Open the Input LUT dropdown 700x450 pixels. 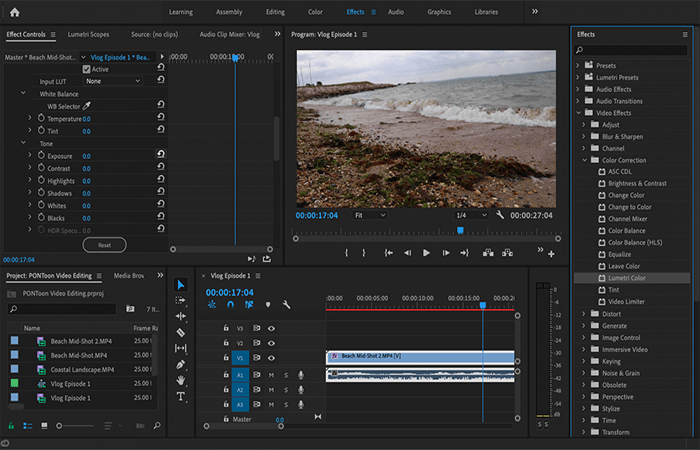click(112, 81)
